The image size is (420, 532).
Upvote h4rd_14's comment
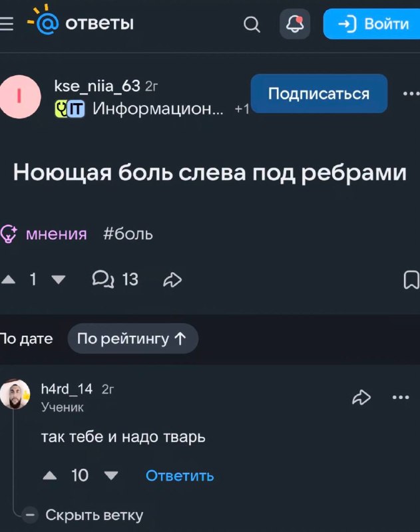pos(50,475)
